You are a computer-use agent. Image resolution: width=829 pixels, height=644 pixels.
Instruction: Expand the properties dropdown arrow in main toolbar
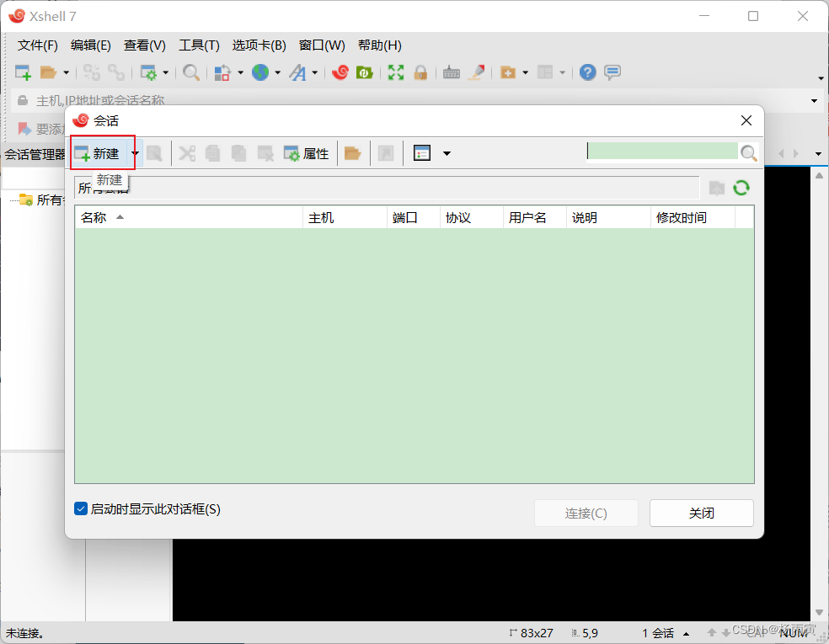pyautogui.click(x=165, y=72)
